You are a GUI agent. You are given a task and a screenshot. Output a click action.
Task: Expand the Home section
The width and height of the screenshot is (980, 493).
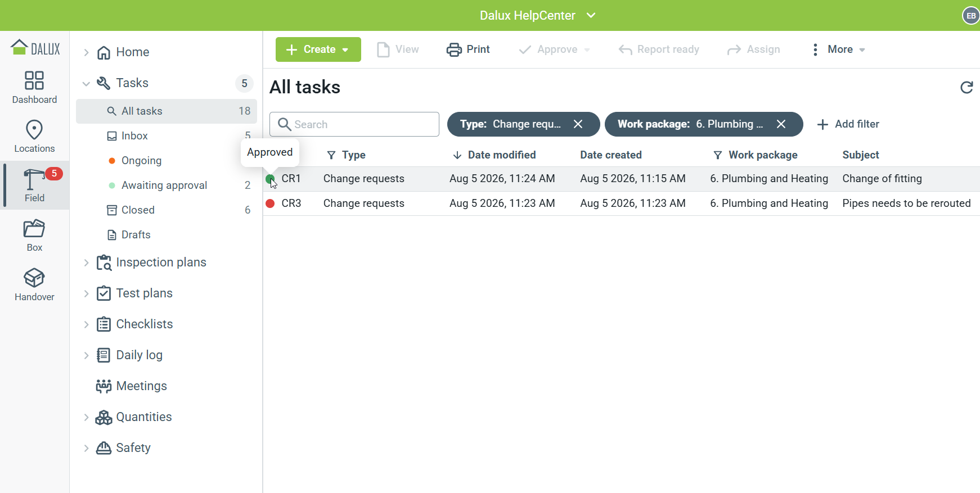click(x=86, y=52)
